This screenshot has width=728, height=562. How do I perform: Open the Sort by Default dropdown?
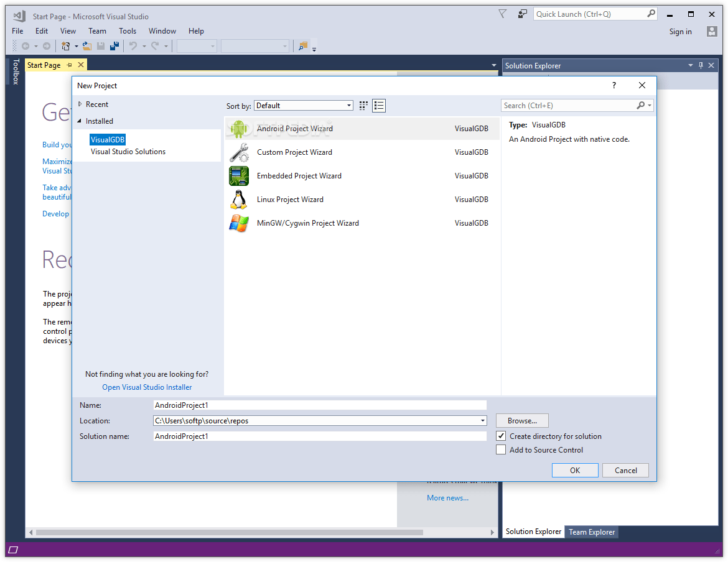click(303, 106)
